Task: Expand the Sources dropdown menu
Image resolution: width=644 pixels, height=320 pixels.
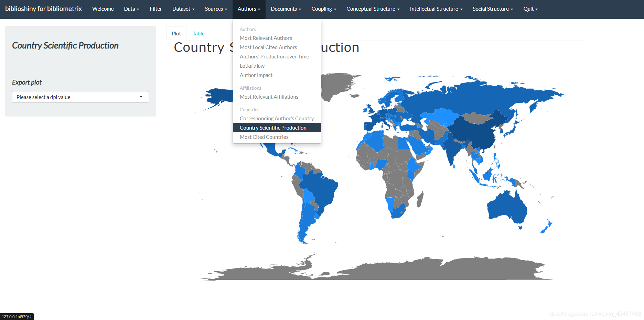Action: [x=216, y=9]
